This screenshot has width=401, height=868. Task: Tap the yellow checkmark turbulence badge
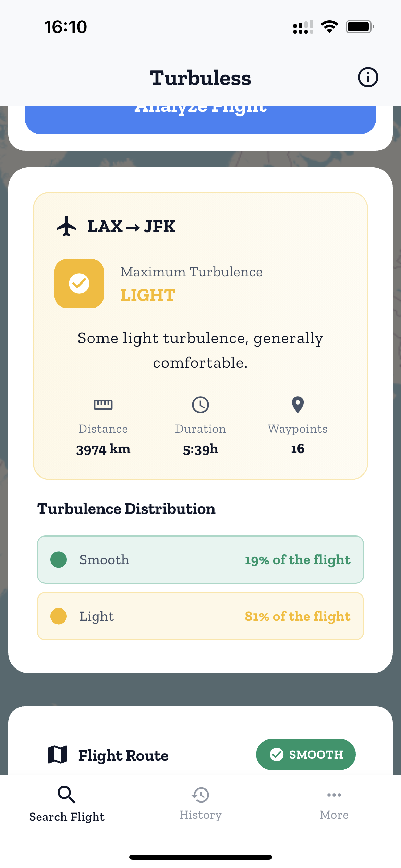coord(79,284)
